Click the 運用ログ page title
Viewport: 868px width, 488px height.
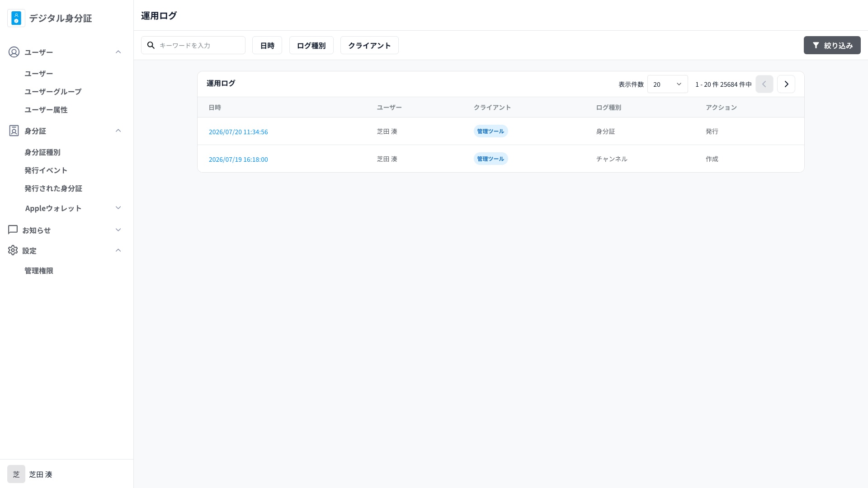pos(159,15)
